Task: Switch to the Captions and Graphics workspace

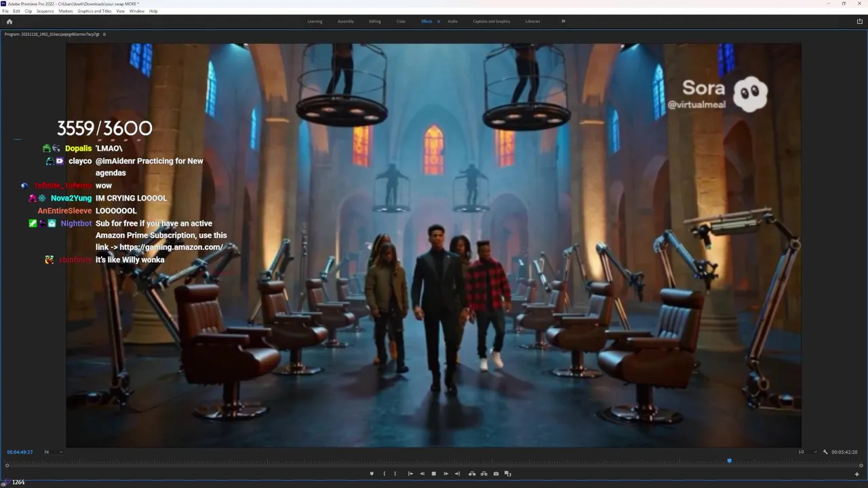Action: click(492, 21)
